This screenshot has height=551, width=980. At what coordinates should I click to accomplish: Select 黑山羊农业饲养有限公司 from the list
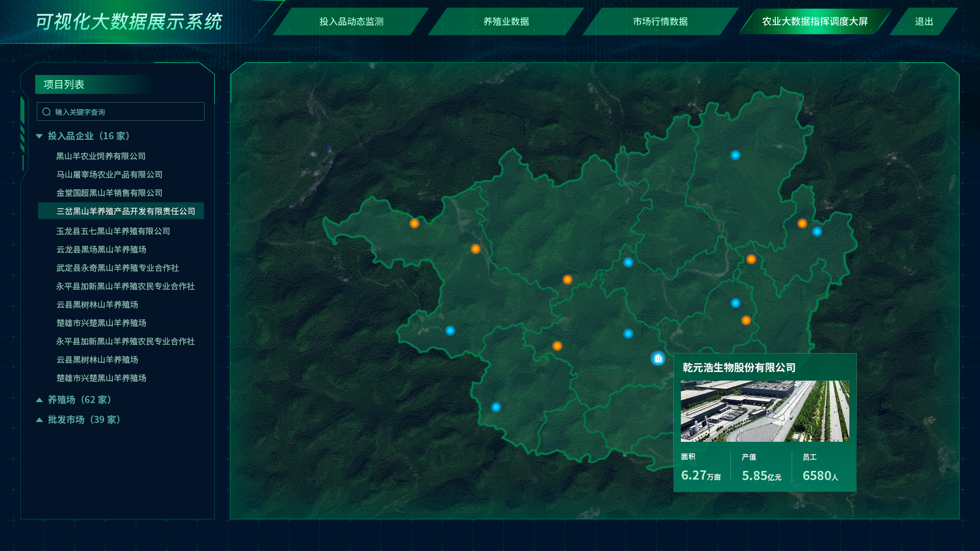pyautogui.click(x=100, y=156)
